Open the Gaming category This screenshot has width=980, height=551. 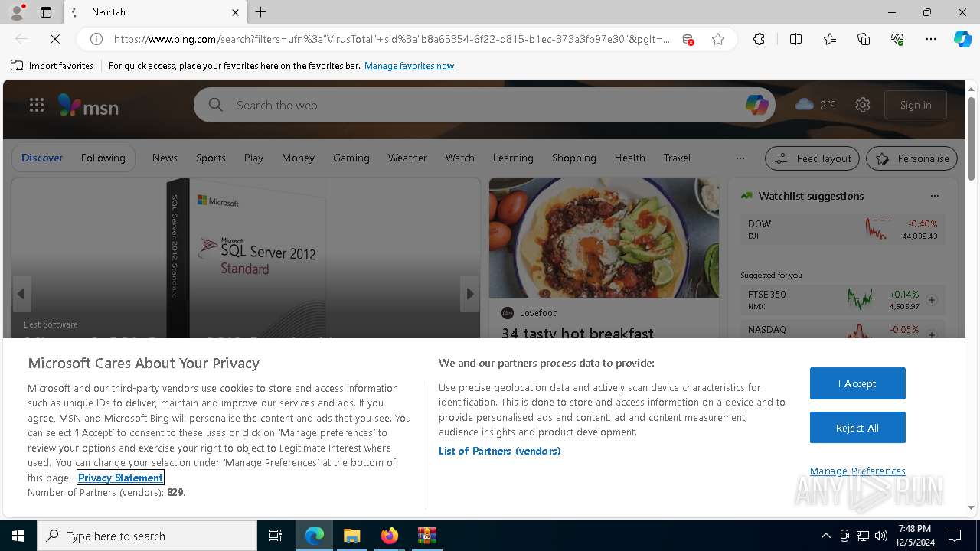(x=351, y=158)
